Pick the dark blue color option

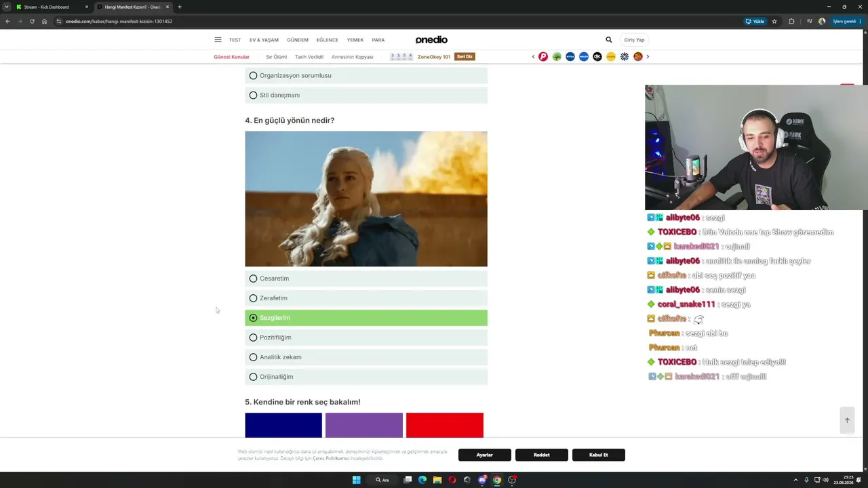283,425
